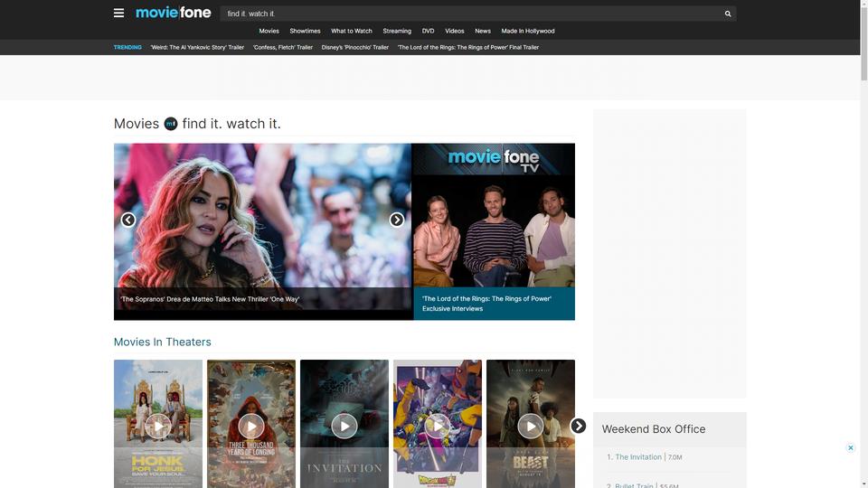868x488 pixels.
Task: Play the Beast trailer
Action: pos(531,426)
